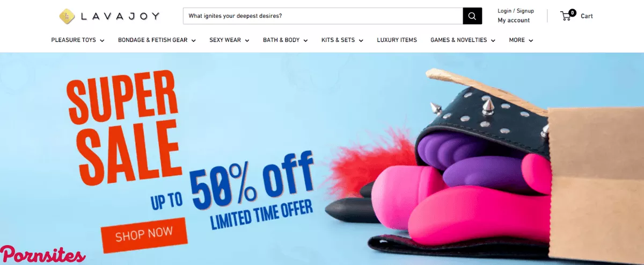Expand the Bondage & Fetish Gear chevron
Viewport: 644px width, 265px height.
(x=193, y=40)
